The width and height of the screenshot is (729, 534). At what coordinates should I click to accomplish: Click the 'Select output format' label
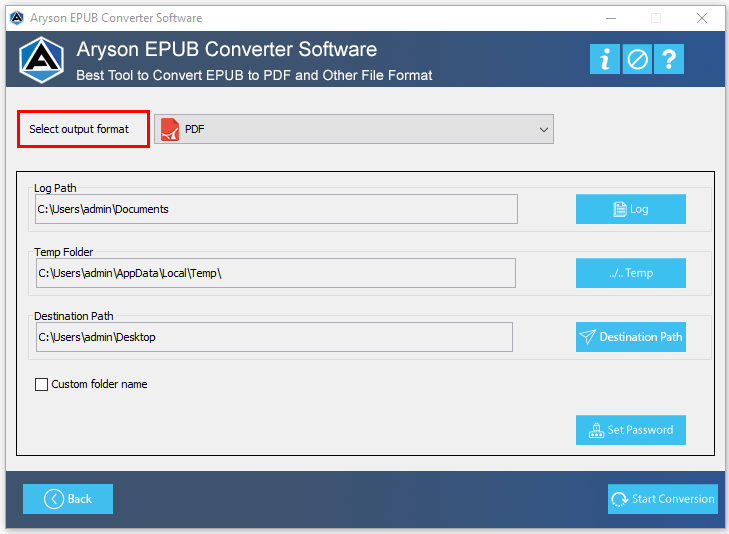tap(79, 129)
